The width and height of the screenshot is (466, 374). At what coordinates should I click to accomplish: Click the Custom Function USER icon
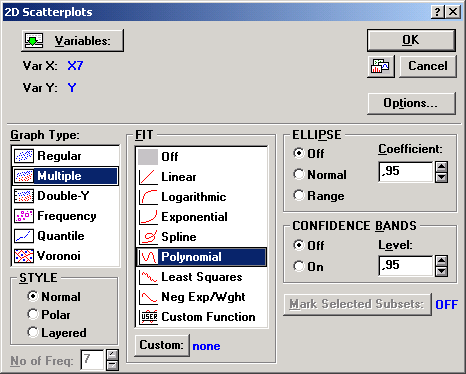point(148,317)
